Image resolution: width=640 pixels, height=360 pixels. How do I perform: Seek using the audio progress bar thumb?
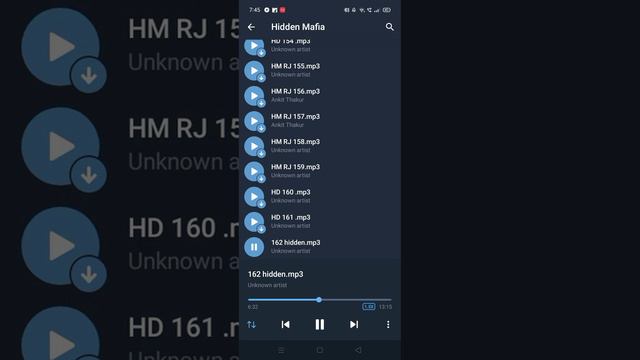pos(319,300)
